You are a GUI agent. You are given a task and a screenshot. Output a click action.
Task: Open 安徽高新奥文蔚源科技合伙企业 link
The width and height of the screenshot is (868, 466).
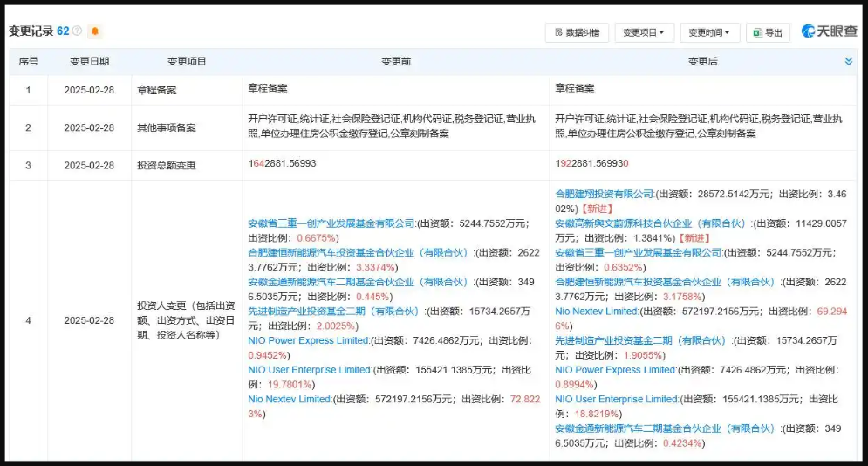[x=653, y=223]
